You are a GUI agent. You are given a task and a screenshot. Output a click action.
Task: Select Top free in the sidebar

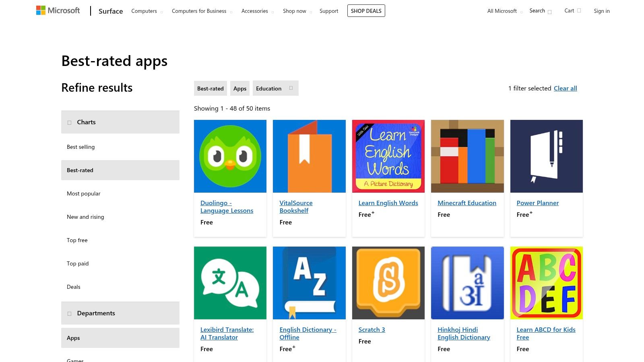click(x=77, y=240)
